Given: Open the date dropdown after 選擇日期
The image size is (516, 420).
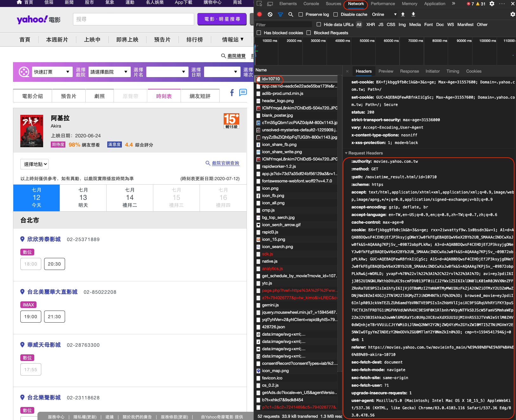Looking at the screenshot, I should point(222,72).
